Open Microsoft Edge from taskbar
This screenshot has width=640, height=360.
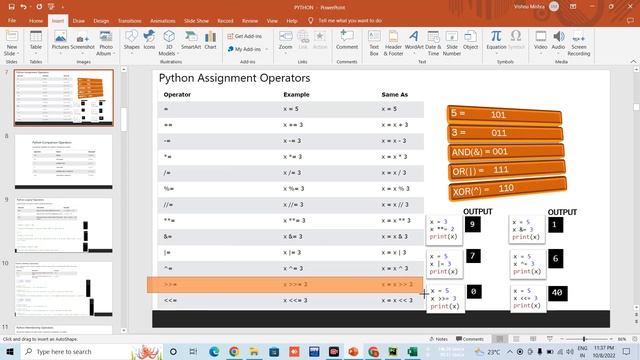[214, 351]
